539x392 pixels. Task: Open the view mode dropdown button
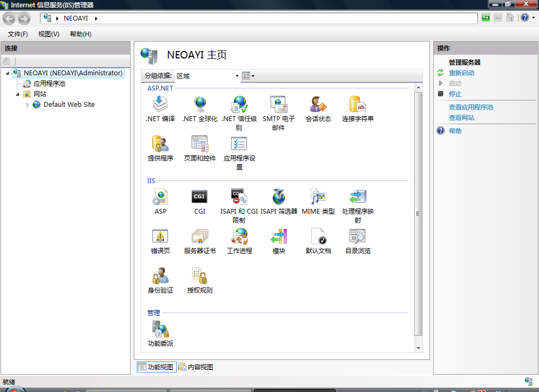tap(248, 76)
